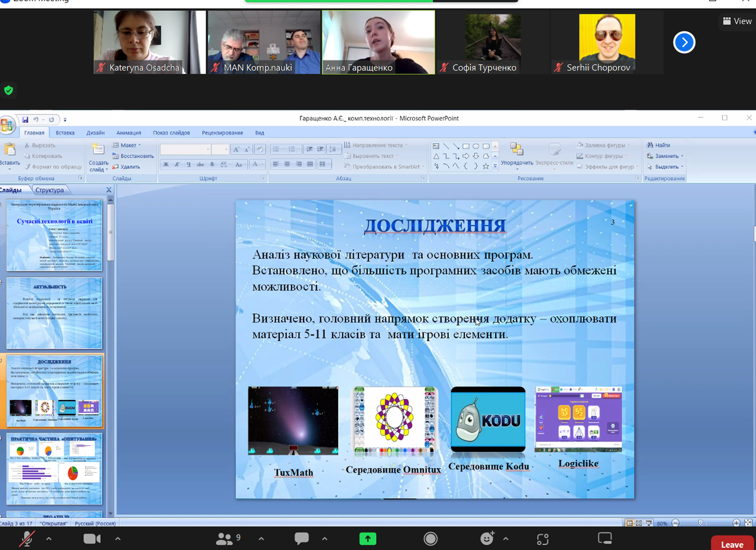The width and height of the screenshot is (756, 550).
Task: Toggle the Zoom video camera
Action: point(92,539)
